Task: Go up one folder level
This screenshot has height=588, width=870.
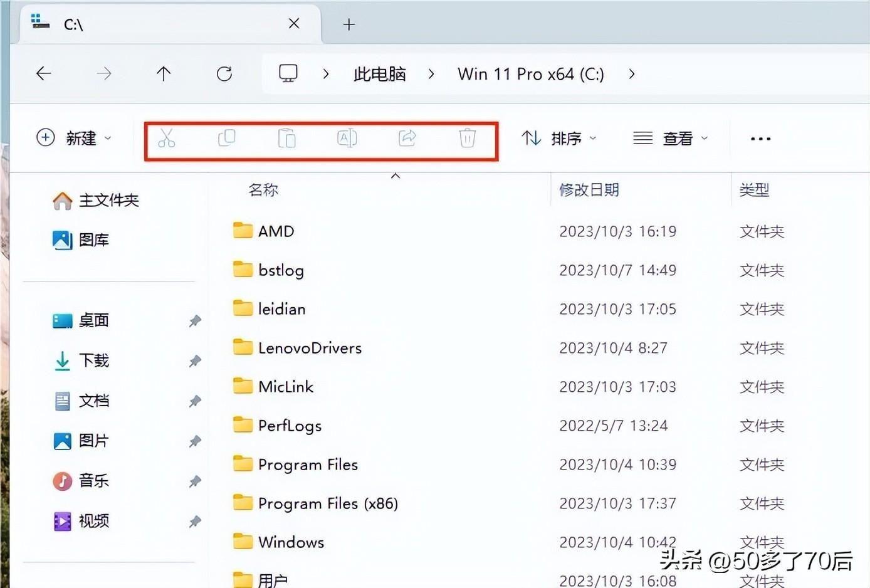Action: click(164, 73)
